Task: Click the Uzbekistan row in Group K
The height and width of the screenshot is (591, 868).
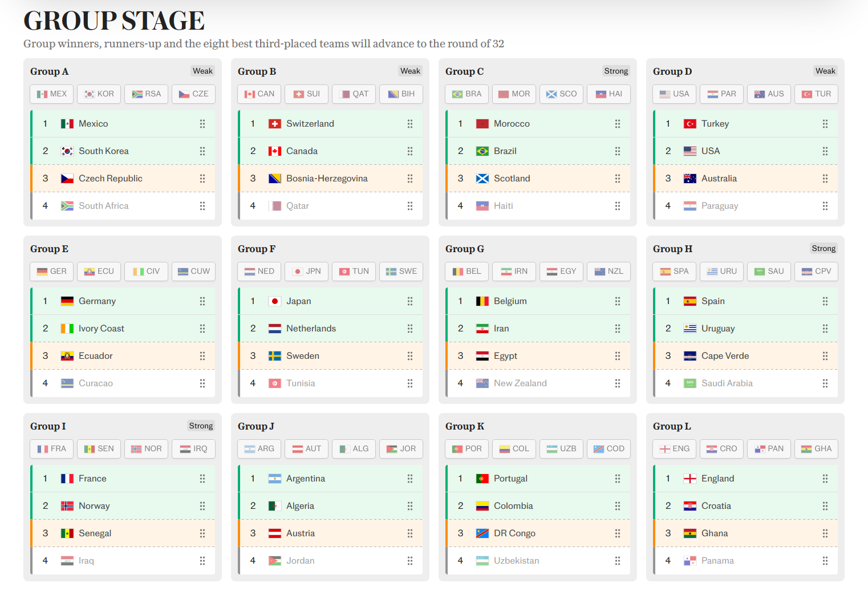Action: coord(538,561)
